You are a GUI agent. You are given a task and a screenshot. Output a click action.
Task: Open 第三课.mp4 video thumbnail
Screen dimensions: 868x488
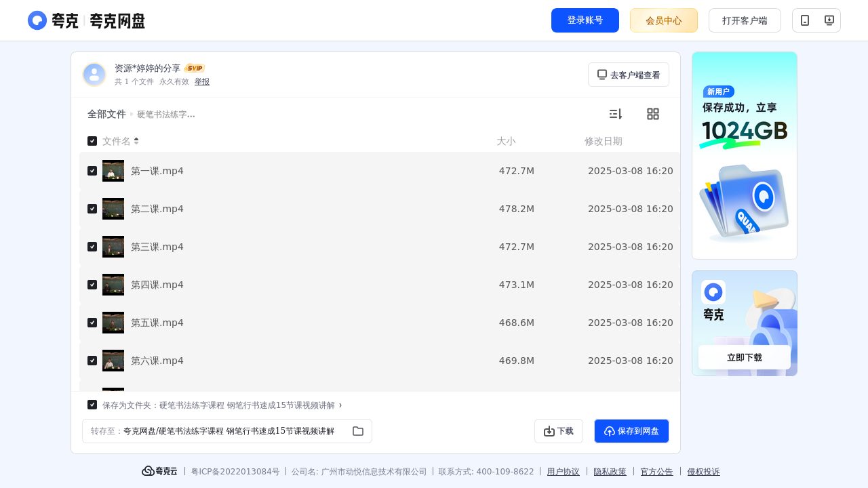click(x=113, y=247)
